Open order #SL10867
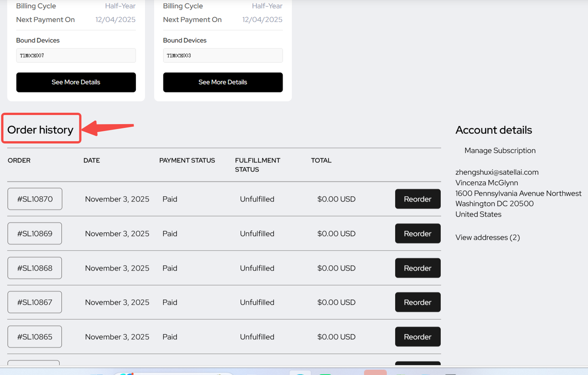Viewport: 588px width, 375px height. [x=35, y=302]
